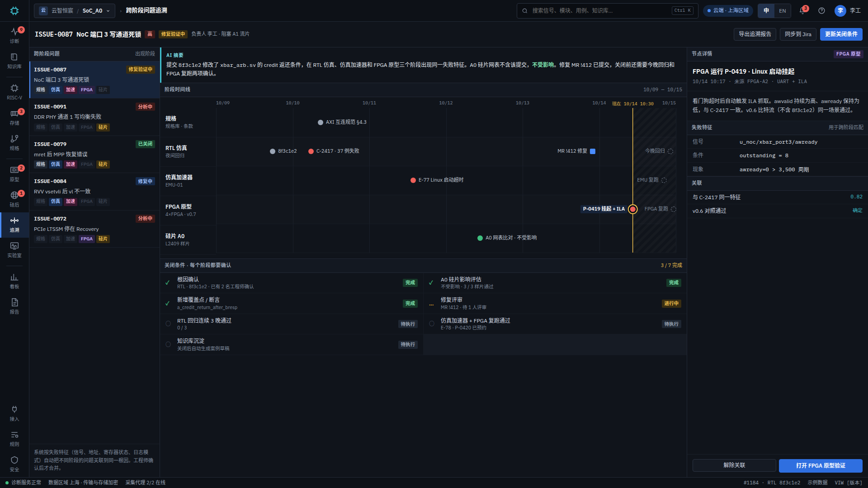Screen dimensions: 868x488
Task: Open notifications bell icon
Action: (803, 10)
